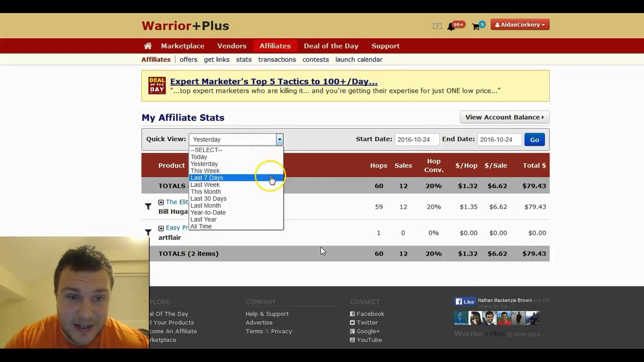Open the AidanCorkery account dropdown
The width and height of the screenshot is (644, 362).
tap(520, 25)
